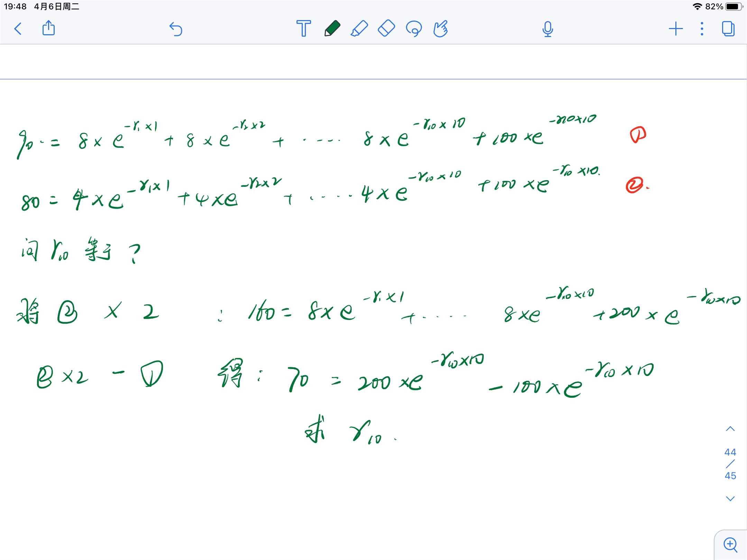Open the three-dot more options menu

[x=702, y=29]
